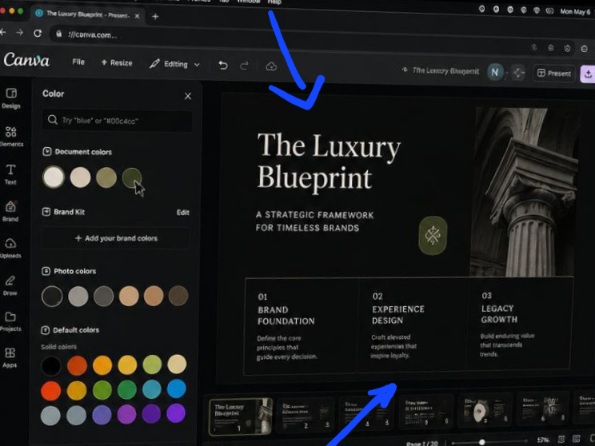Click the Canva home logo
This screenshot has height=446, width=595.
click(x=27, y=60)
